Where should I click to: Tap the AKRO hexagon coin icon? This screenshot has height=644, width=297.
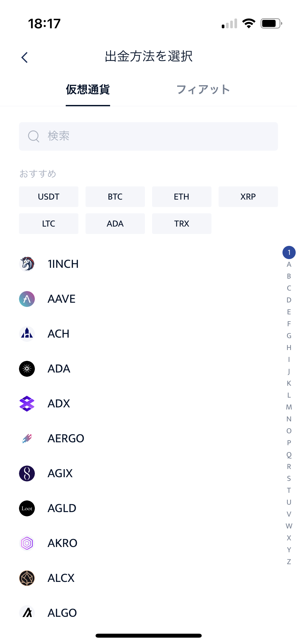tap(27, 543)
